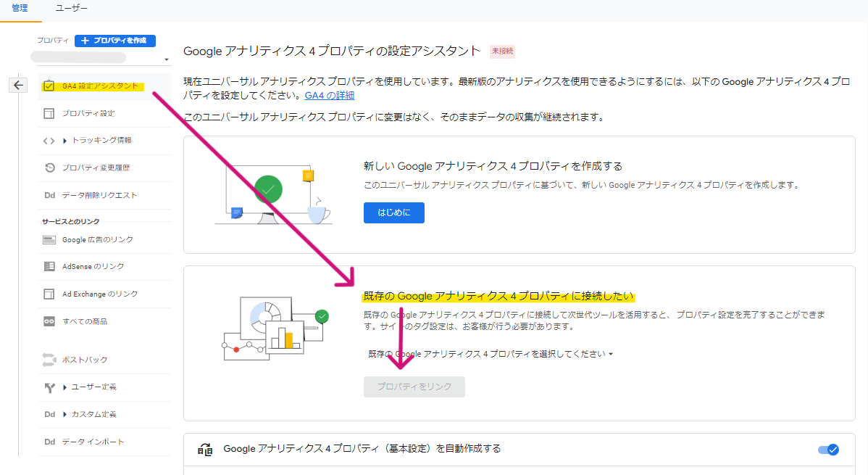Click the back arrow button in sidebar
The height and width of the screenshot is (475, 868).
coord(18,85)
